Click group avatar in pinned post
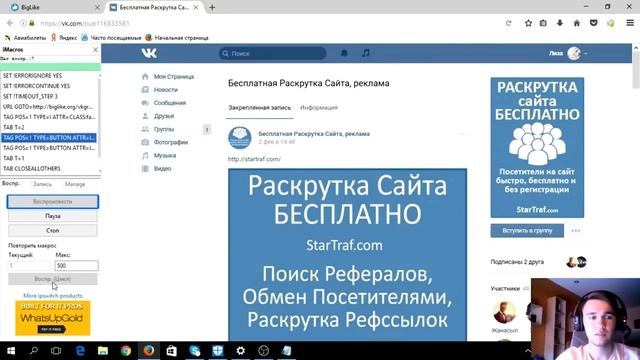This screenshot has height=360, width=640. pyautogui.click(x=240, y=138)
